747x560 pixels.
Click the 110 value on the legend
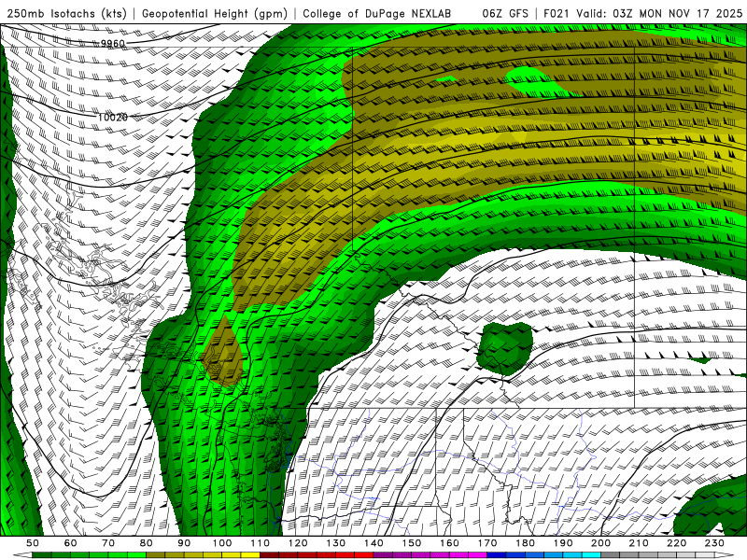tap(260, 543)
